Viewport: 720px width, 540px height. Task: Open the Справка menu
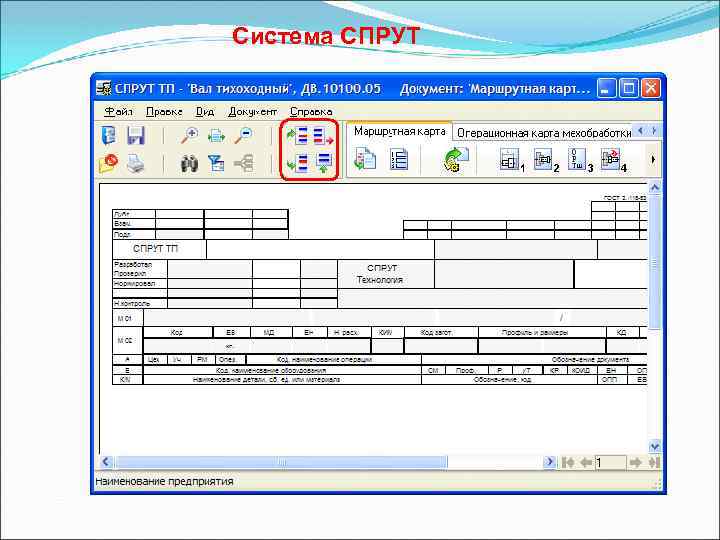coord(311,112)
